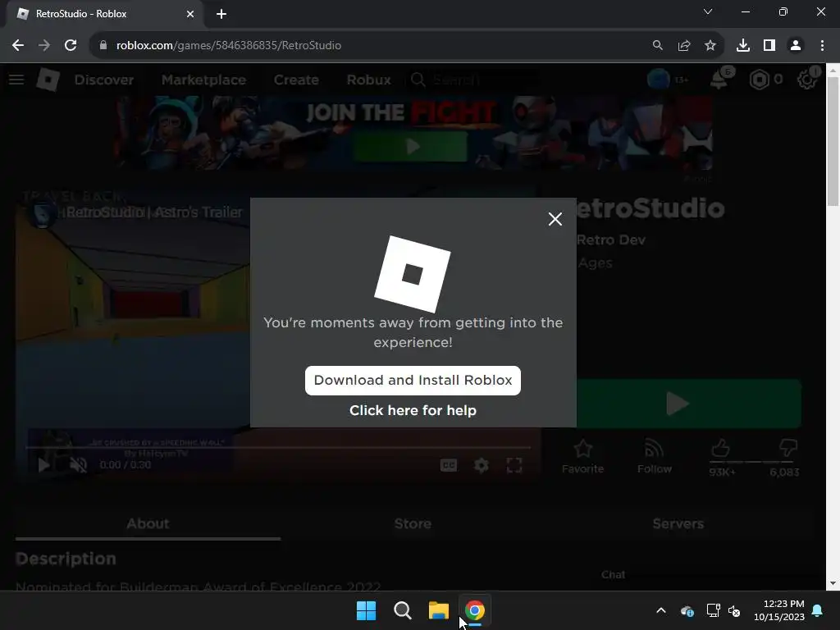Click the Roblox logo home icon
Viewport: 840px width, 630px height.
coord(48,80)
